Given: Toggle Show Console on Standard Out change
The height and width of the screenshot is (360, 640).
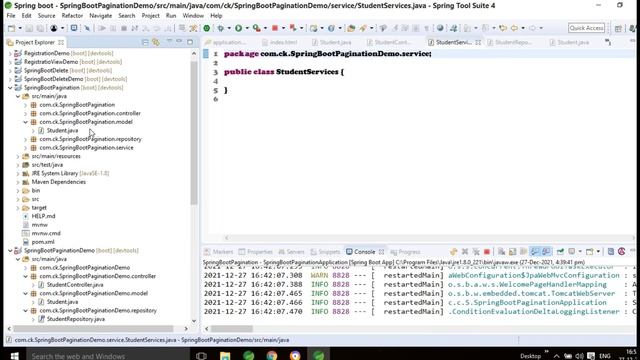Looking at the screenshot, I should (534, 251).
